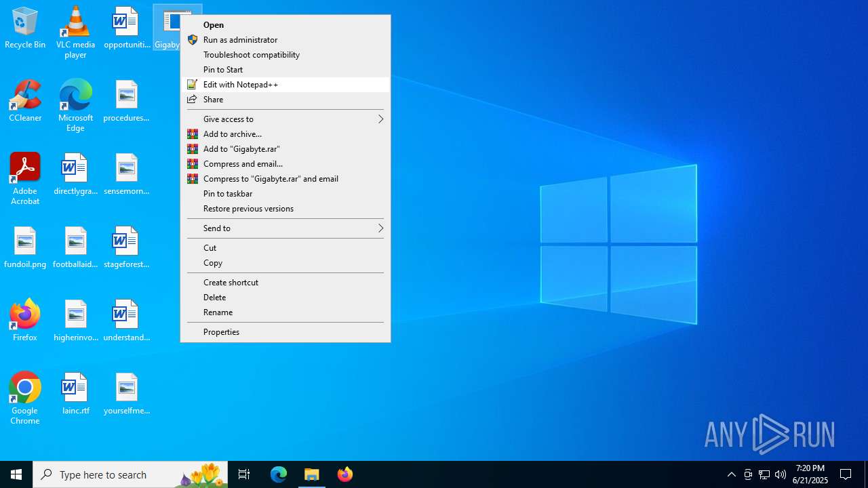Select the lainc.rtf document icon

(75, 394)
